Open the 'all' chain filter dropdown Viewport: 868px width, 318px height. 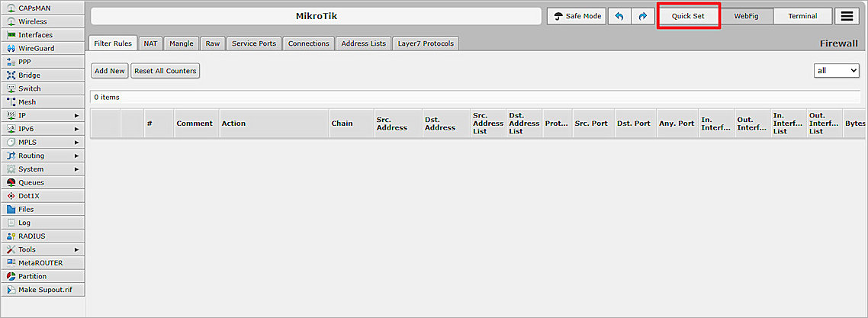pos(837,71)
